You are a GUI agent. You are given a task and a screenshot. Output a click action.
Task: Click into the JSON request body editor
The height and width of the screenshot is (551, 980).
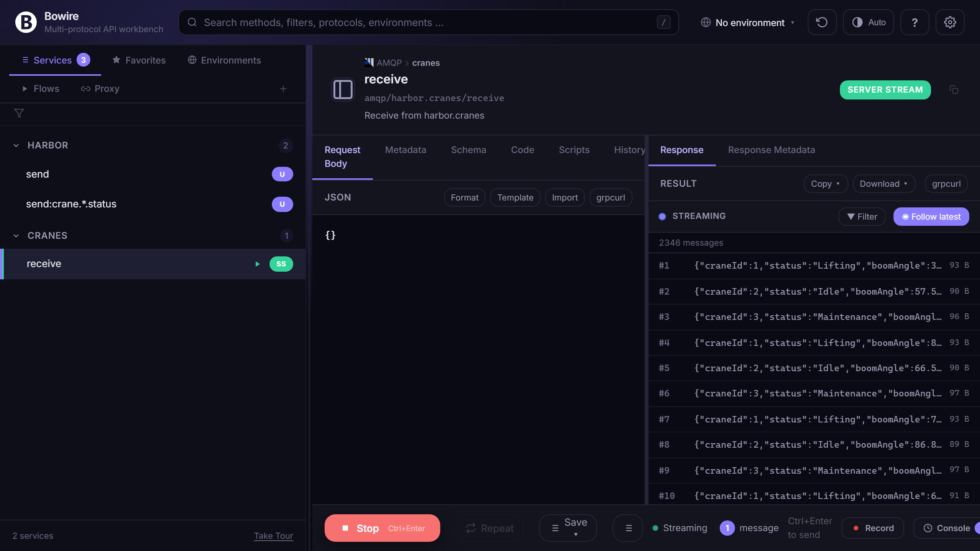(479, 360)
